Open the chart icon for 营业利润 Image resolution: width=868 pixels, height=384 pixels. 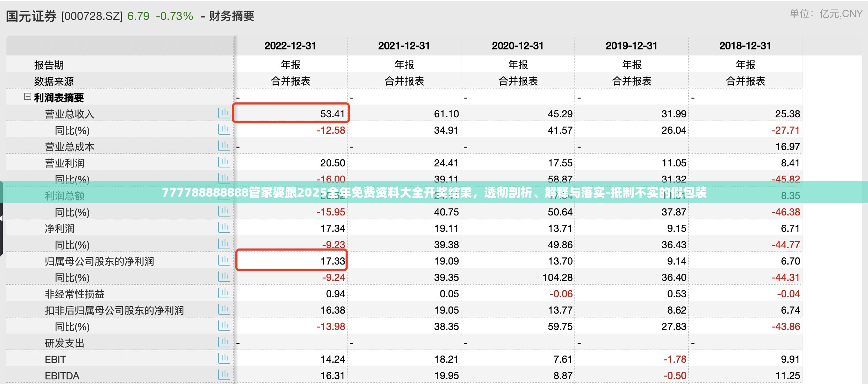[x=224, y=162]
